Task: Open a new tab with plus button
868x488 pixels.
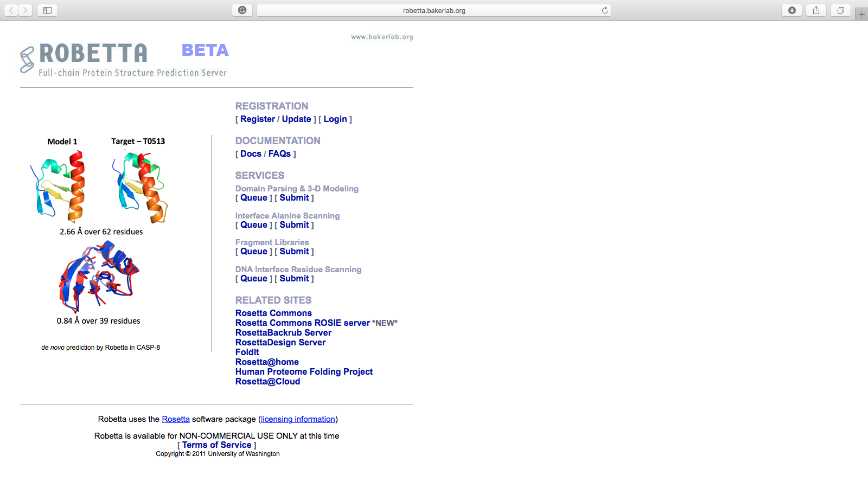Action: (x=861, y=15)
